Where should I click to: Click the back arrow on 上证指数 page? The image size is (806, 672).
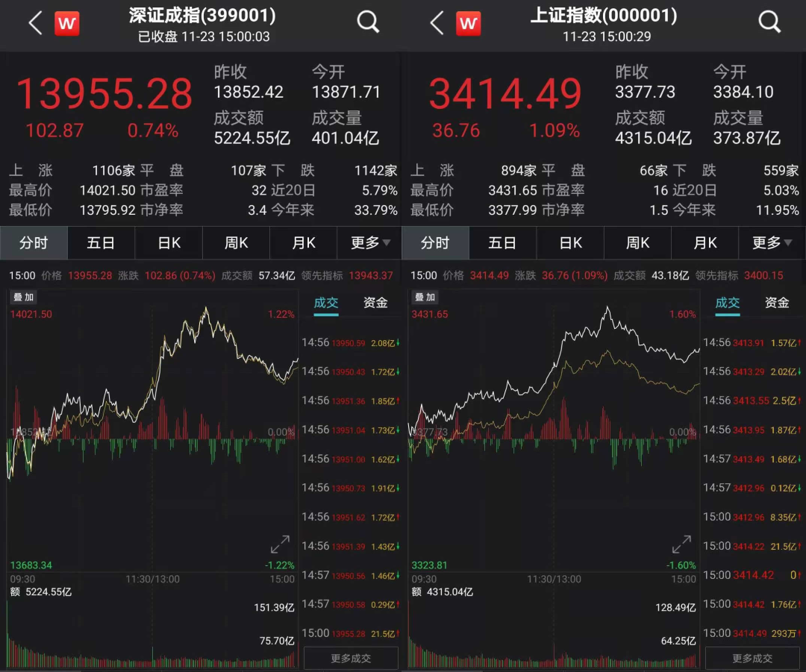pyautogui.click(x=437, y=23)
